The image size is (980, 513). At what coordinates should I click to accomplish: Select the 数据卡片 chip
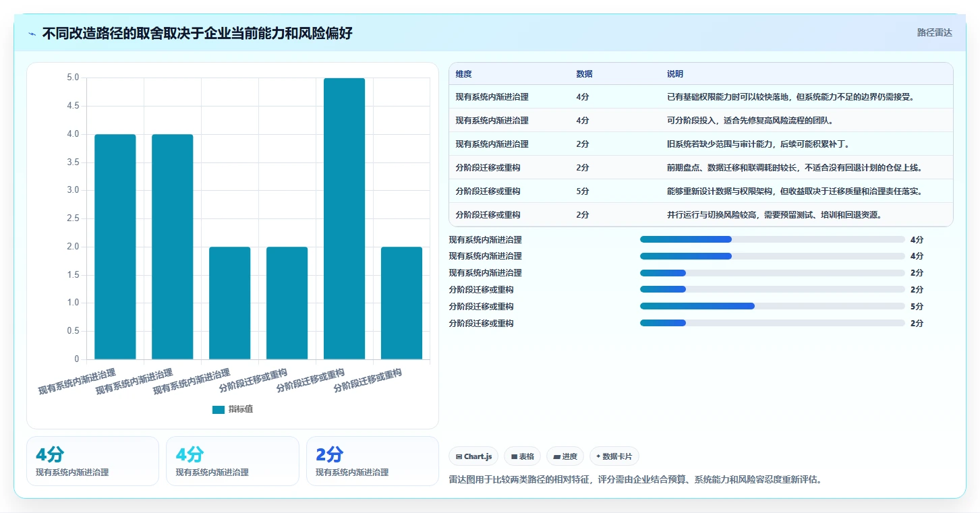point(614,456)
